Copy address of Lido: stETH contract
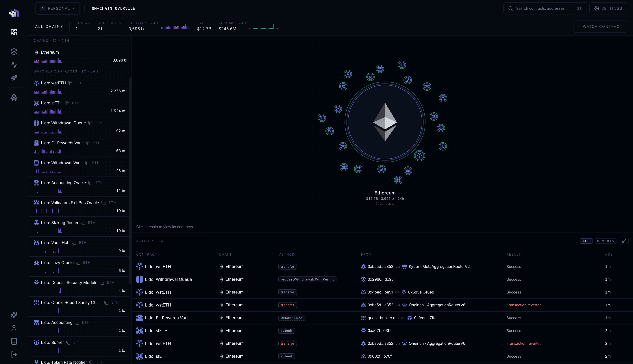 click(67, 103)
